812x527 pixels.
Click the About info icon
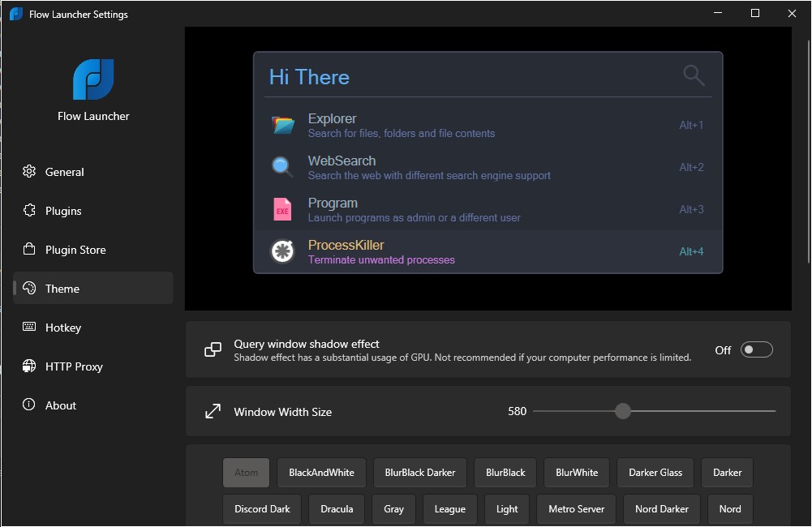point(29,405)
